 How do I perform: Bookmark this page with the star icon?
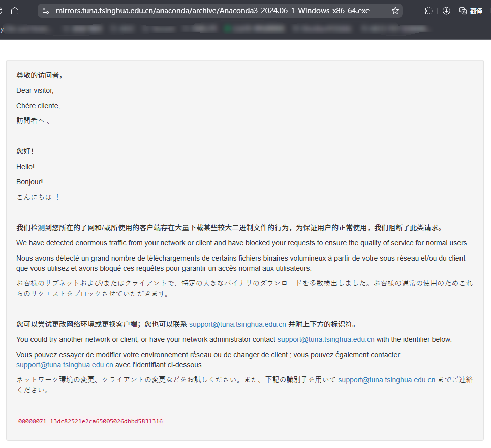click(395, 11)
